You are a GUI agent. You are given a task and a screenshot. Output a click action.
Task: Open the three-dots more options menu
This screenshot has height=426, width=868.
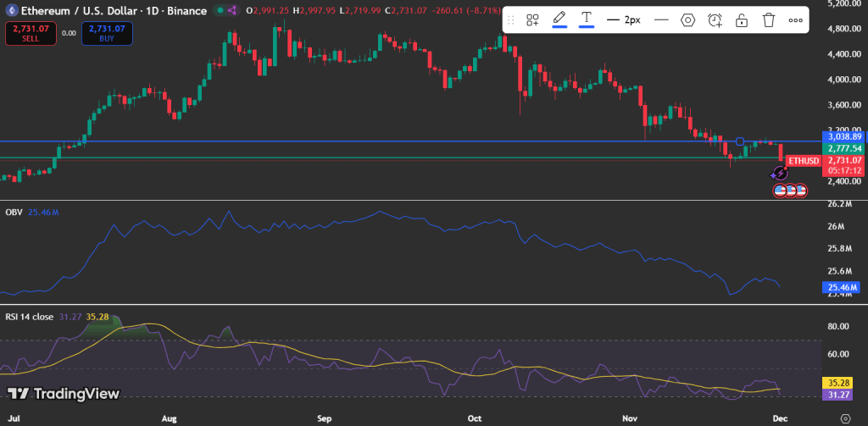795,20
